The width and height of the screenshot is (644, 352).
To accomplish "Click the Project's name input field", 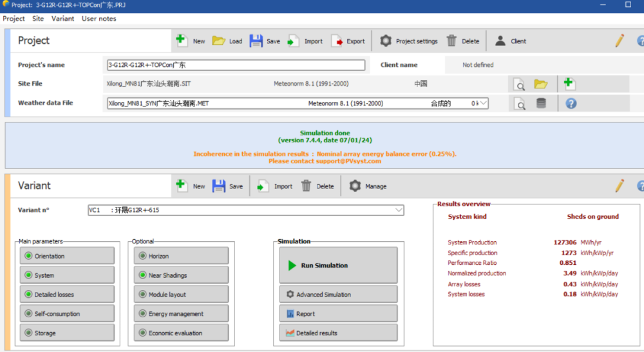I will pos(236,65).
